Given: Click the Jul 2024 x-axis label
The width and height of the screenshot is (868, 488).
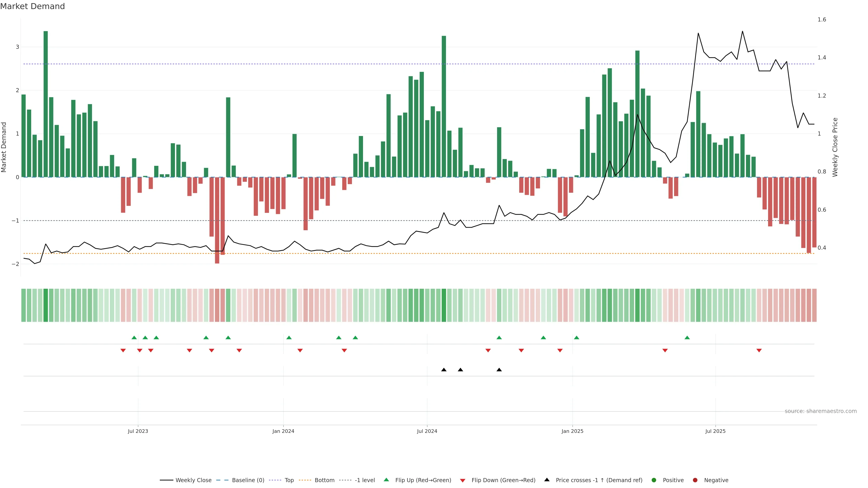Looking at the screenshot, I should tap(427, 431).
